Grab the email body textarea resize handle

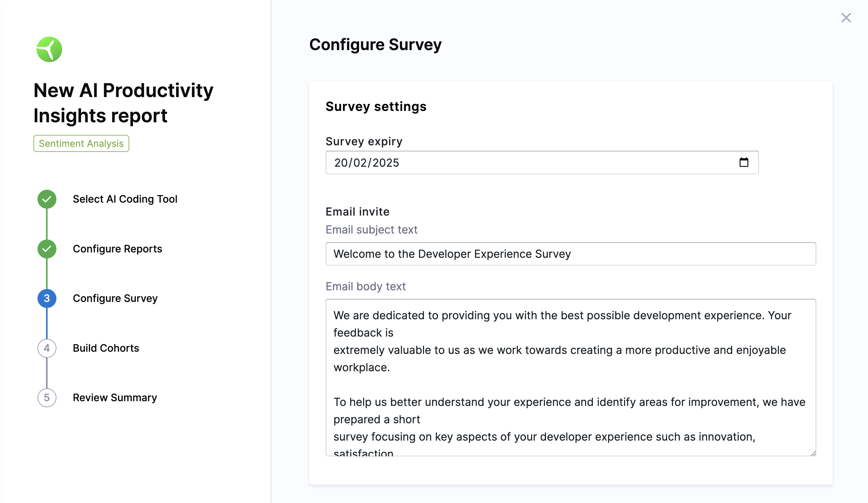tap(813, 454)
